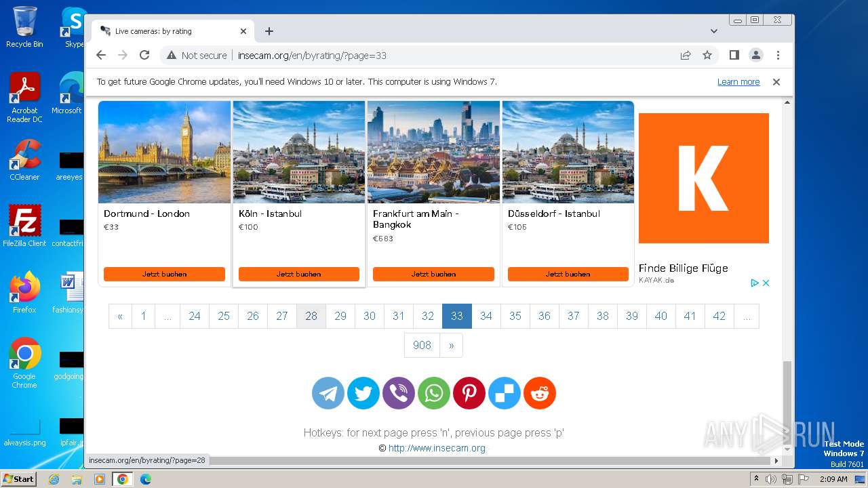
Task: Open Recycle Bin on desktop
Action: coord(24,27)
